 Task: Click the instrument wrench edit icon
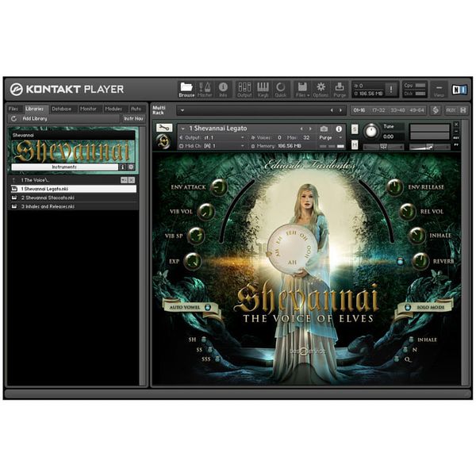164,128
